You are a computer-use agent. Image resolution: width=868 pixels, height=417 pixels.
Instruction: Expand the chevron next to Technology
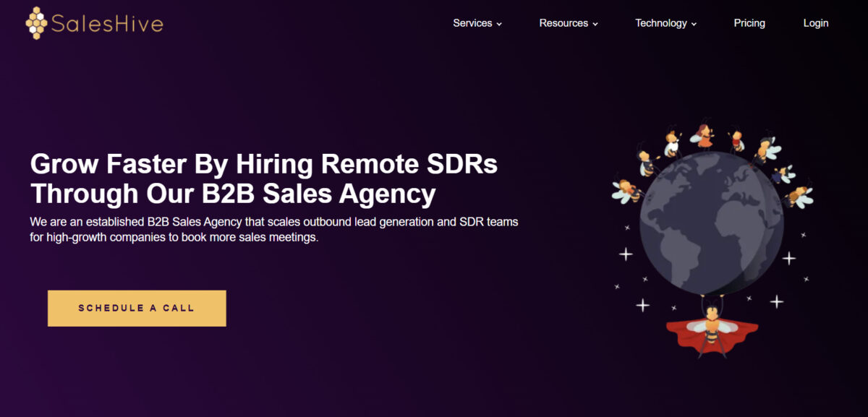(x=694, y=24)
